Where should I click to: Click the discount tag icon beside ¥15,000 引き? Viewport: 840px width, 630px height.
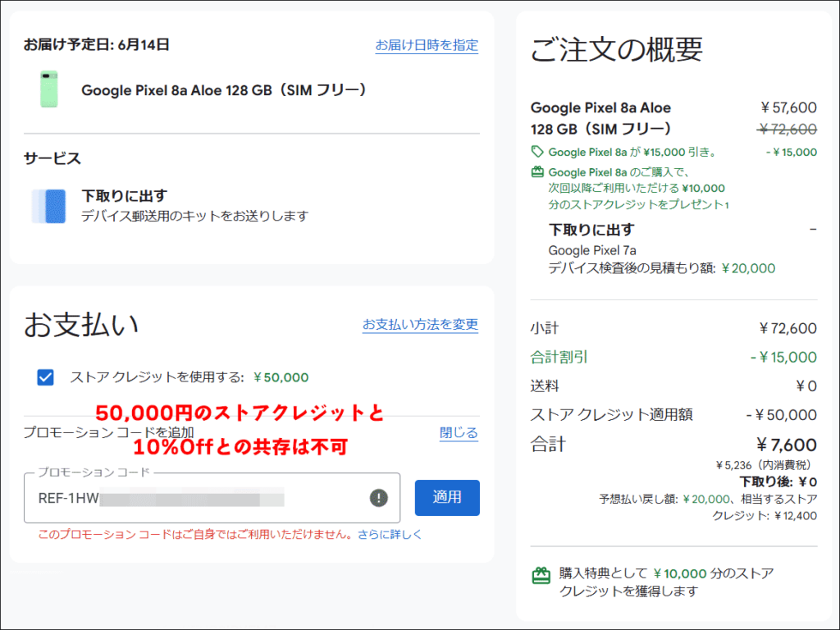(537, 152)
